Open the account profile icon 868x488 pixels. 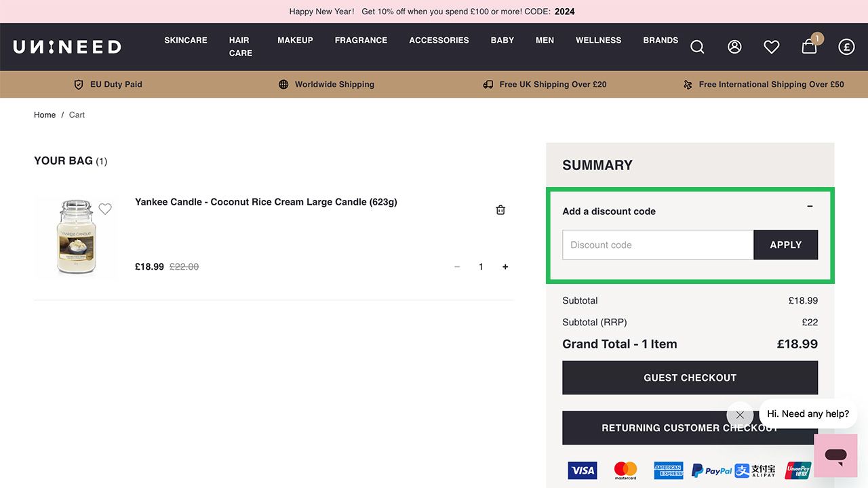pyautogui.click(x=734, y=47)
